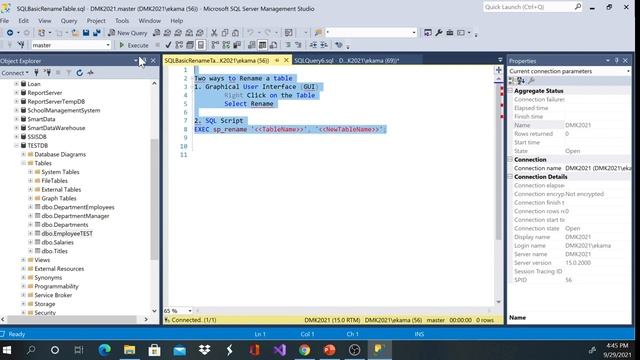Open the File menu
Image resolution: width=640 pixels, height=360 pixels.
(4, 21)
